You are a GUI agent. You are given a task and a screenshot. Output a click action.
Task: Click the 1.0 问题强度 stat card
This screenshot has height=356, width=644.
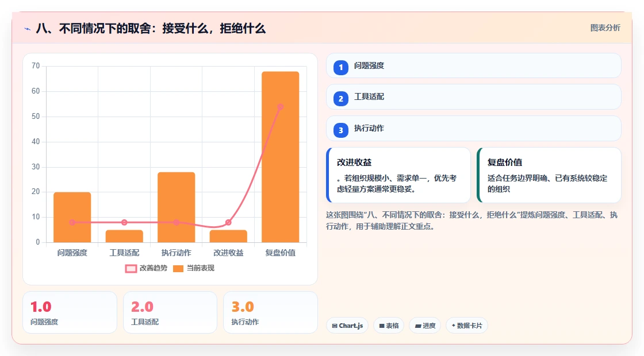coord(70,312)
